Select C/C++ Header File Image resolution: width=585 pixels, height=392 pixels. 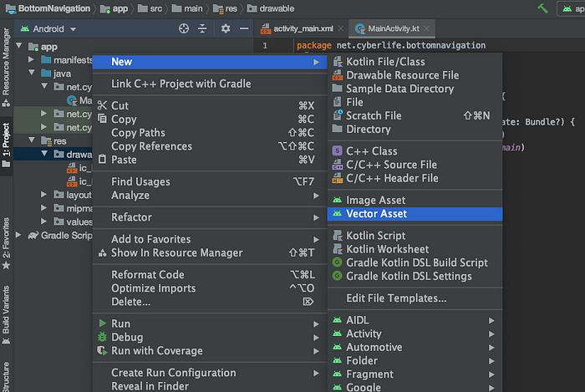point(415,178)
